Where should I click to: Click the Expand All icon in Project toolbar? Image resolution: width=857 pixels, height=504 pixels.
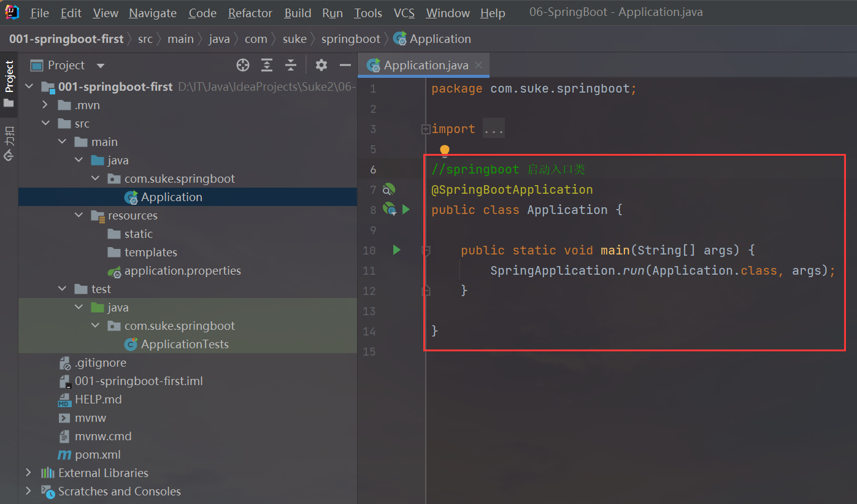tap(266, 64)
